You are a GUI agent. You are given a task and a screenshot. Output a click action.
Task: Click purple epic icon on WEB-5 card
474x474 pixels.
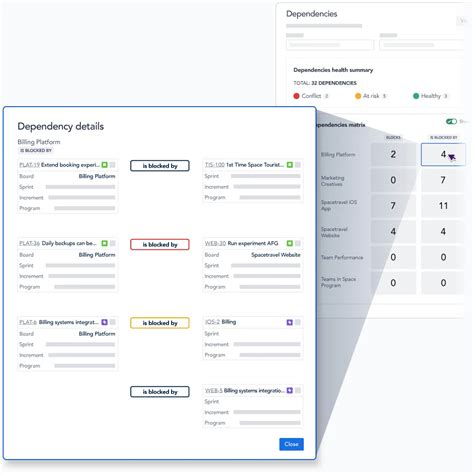[x=290, y=390]
